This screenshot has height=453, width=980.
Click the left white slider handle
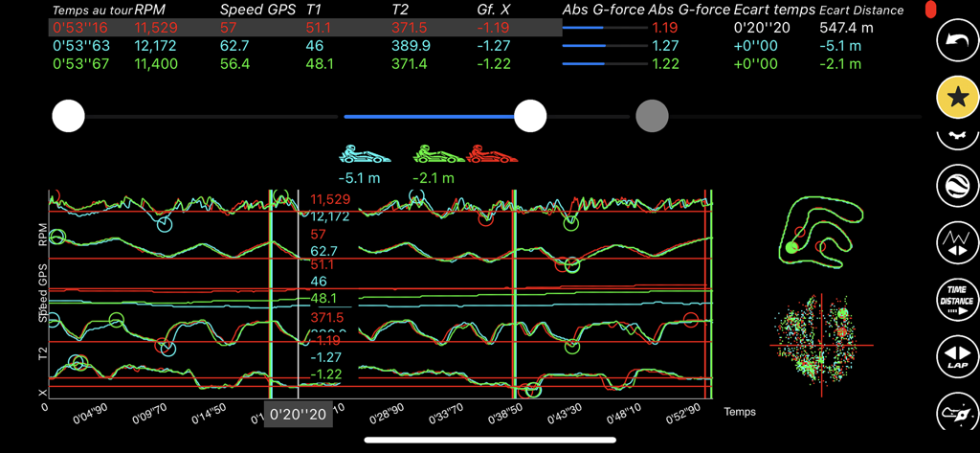point(69,117)
